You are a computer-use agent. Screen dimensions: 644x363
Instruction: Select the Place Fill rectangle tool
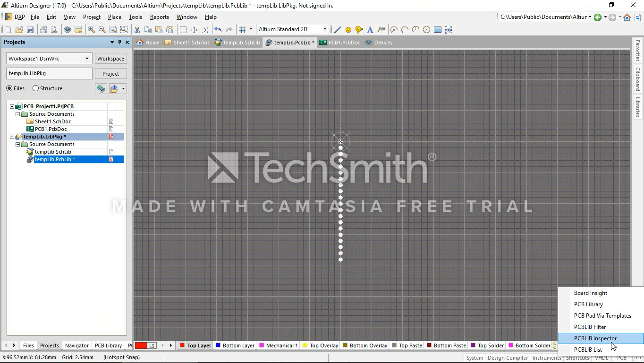tap(438, 30)
